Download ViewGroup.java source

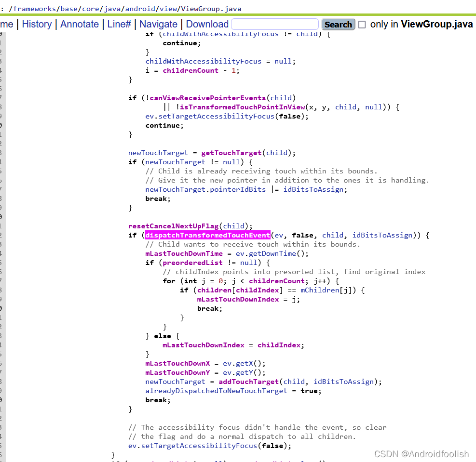(x=207, y=24)
